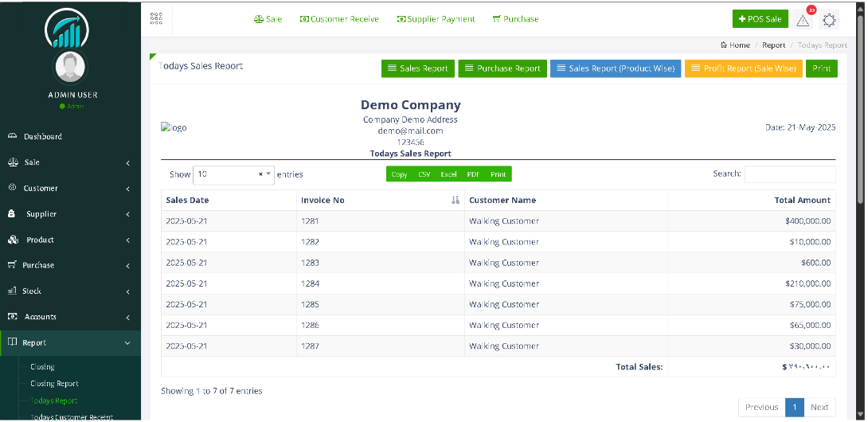
Task: Click the $400,000.00 amount cell
Action: (752, 221)
